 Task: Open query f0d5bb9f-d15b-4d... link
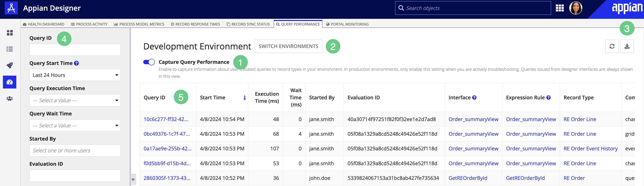pos(167,163)
